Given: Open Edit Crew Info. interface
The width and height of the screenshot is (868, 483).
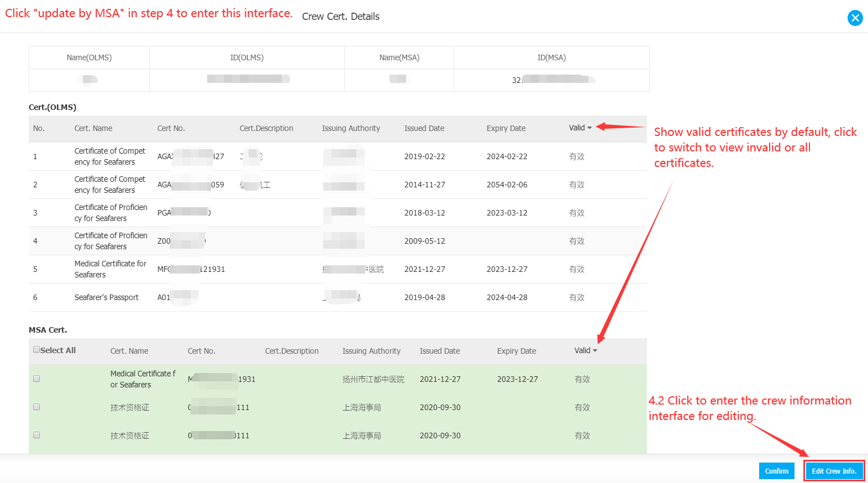Looking at the screenshot, I should (834, 471).
